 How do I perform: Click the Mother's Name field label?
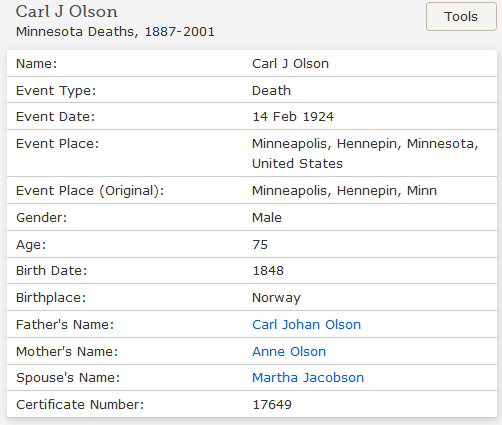tap(67, 351)
